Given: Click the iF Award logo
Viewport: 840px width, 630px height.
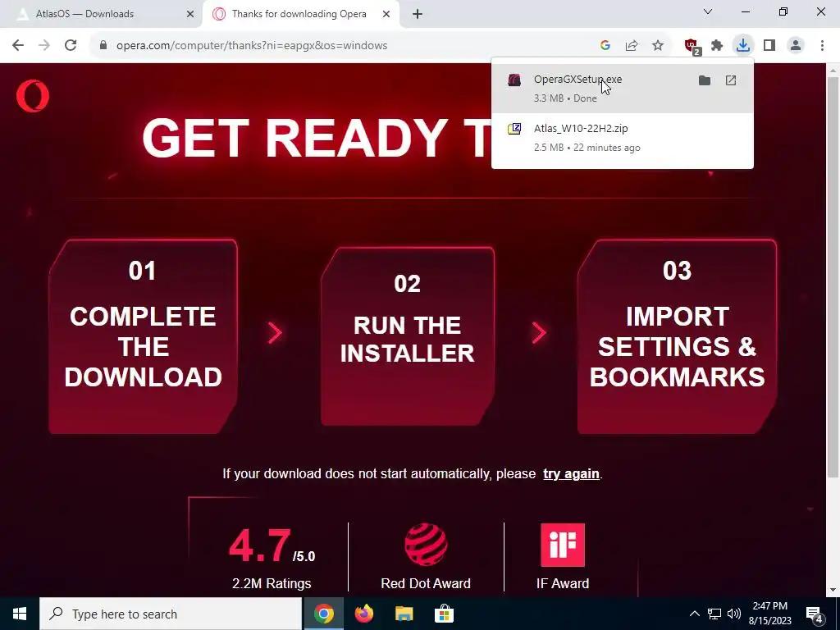Looking at the screenshot, I should 563,545.
